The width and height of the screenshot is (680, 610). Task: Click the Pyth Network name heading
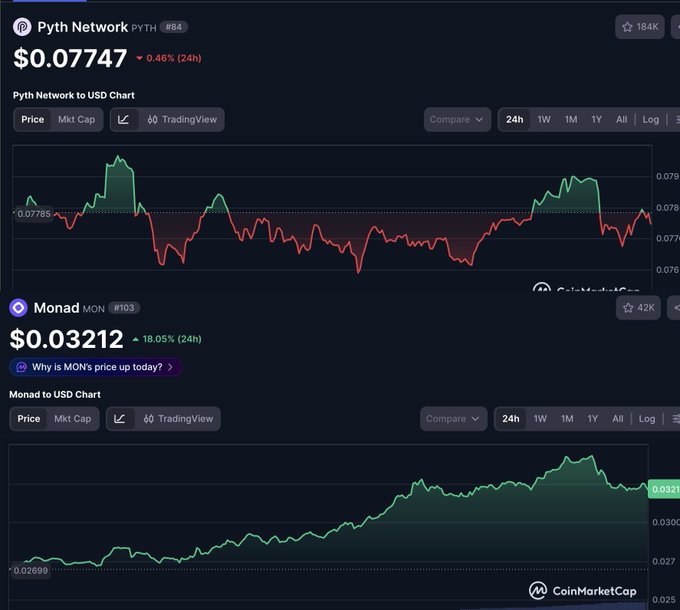pyautogui.click(x=82, y=27)
